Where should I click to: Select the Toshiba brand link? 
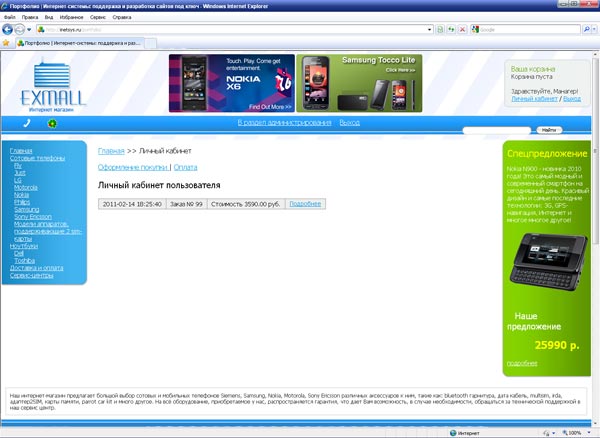tap(24, 261)
